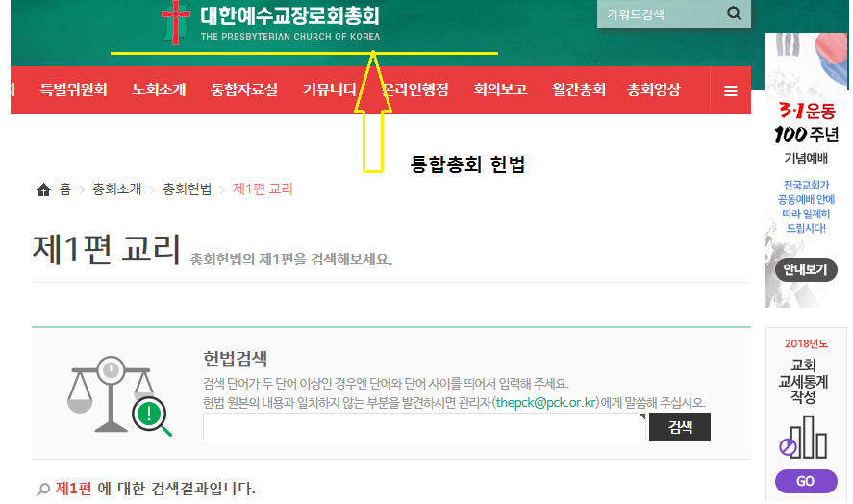
Task: Click the black 검색 button
Action: (x=680, y=427)
